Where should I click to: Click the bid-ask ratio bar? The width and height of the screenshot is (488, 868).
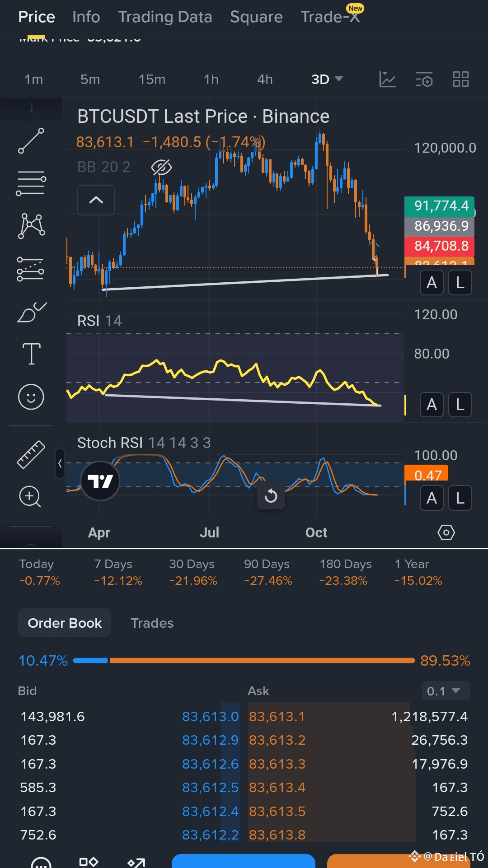pos(244,661)
